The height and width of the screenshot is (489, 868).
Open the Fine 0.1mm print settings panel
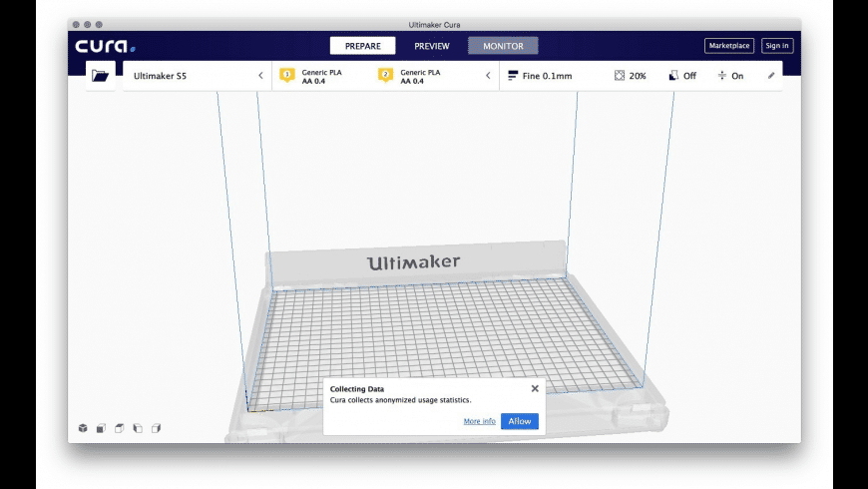pyautogui.click(x=642, y=76)
